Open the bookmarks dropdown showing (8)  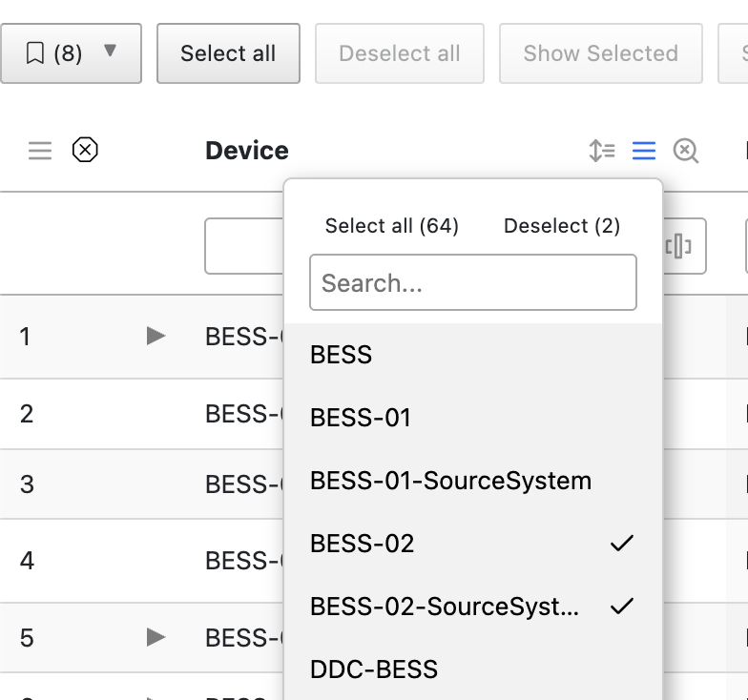71,53
